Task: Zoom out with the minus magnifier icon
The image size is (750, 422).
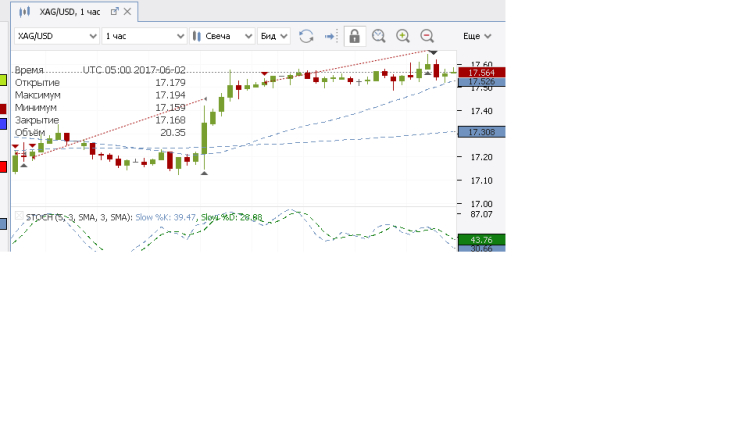Action: click(427, 36)
